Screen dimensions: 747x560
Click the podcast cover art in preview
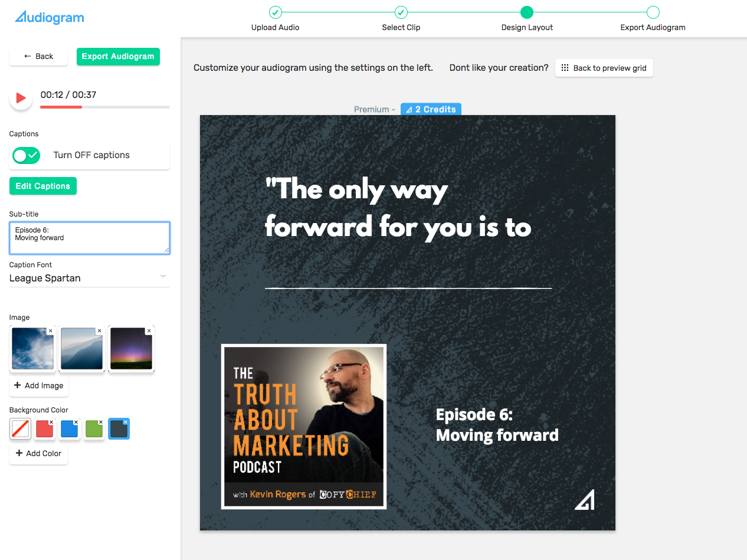tap(304, 427)
